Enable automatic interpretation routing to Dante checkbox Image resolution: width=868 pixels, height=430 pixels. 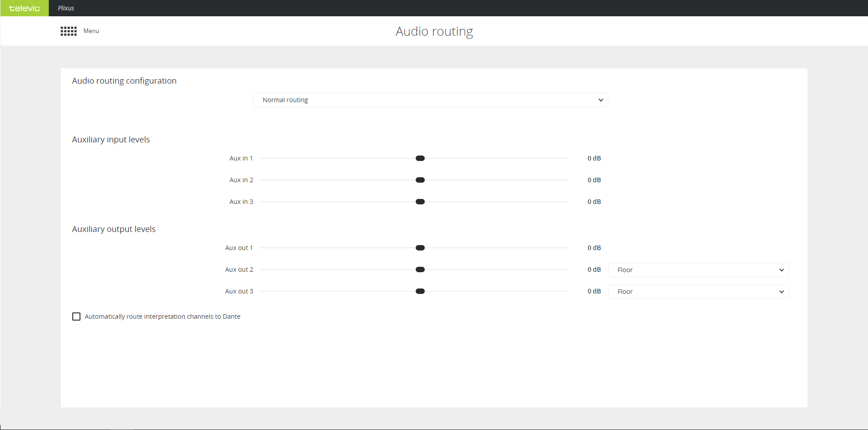tap(76, 317)
